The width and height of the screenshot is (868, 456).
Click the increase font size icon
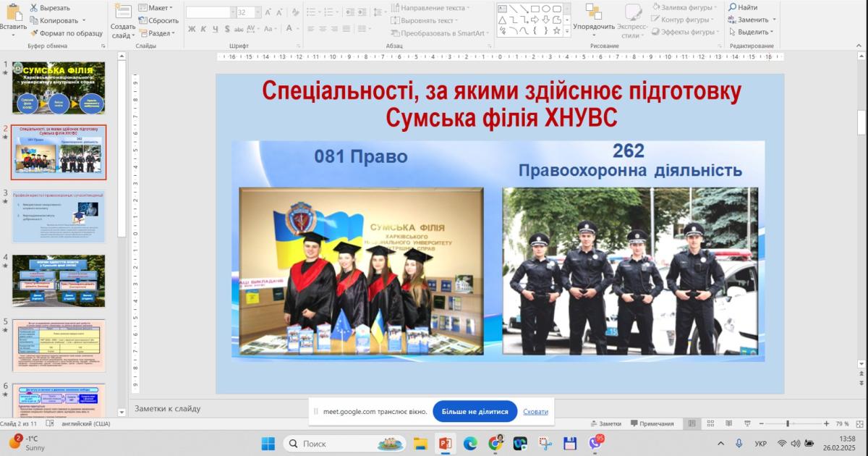pyautogui.click(x=268, y=12)
